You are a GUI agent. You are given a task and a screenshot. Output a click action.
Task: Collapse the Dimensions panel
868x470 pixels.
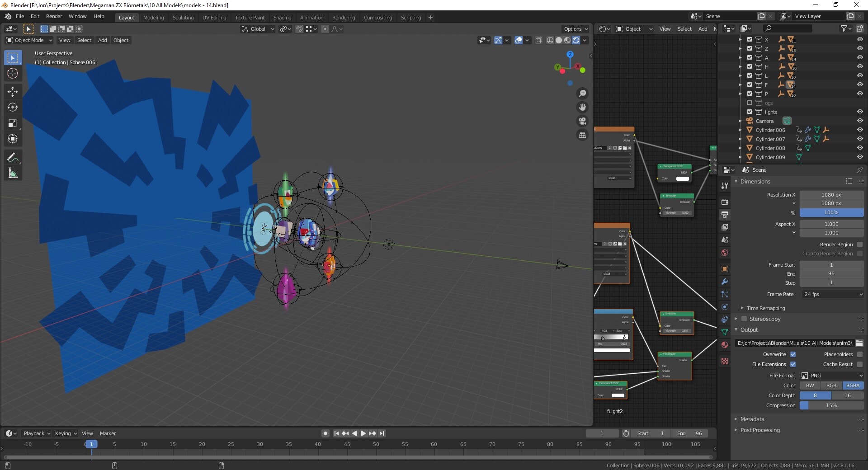(755, 181)
